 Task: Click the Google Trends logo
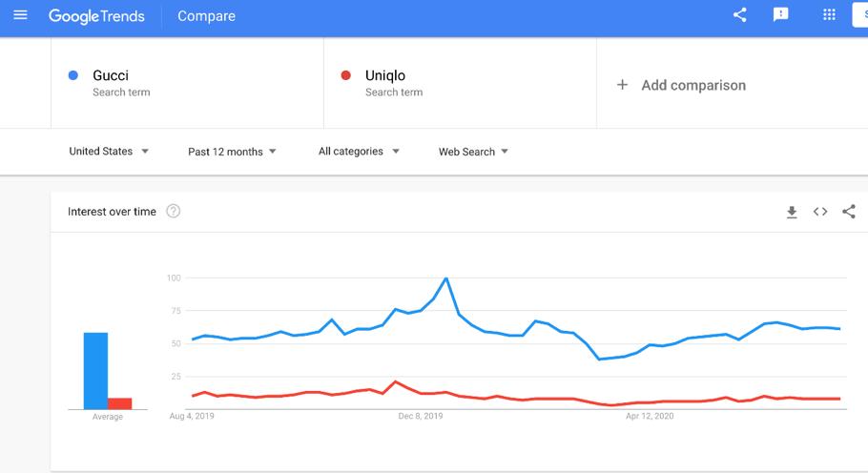pos(96,16)
